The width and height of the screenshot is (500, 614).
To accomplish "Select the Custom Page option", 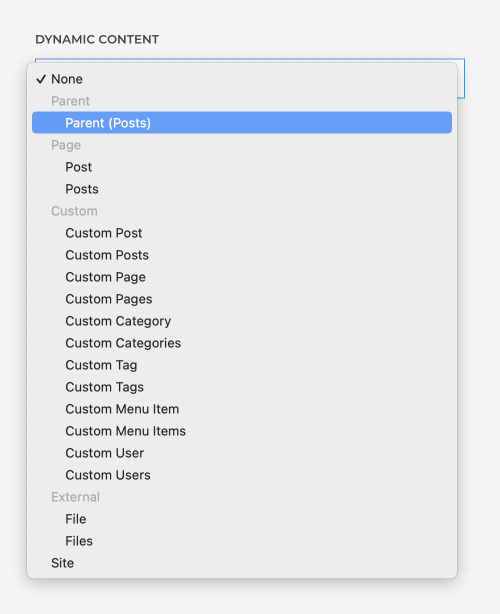I will point(242,277).
